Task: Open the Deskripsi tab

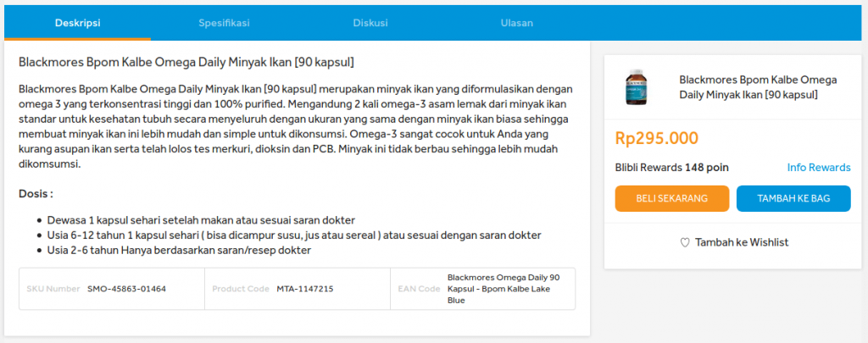Action: coord(77,23)
